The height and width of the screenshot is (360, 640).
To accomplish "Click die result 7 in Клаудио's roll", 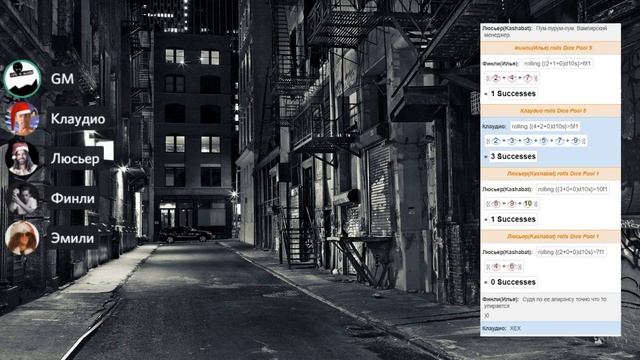I will point(559,141).
